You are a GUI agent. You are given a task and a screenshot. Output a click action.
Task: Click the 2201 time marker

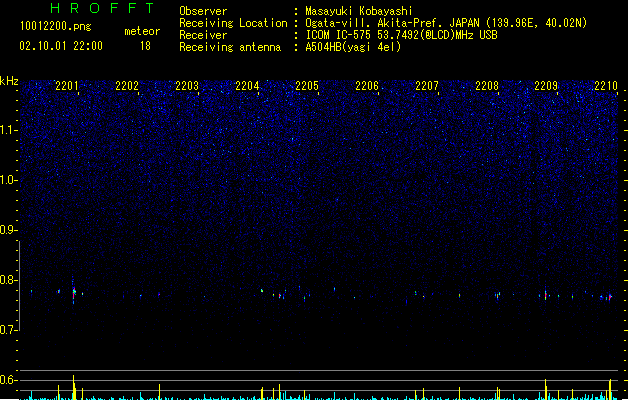tap(67, 86)
